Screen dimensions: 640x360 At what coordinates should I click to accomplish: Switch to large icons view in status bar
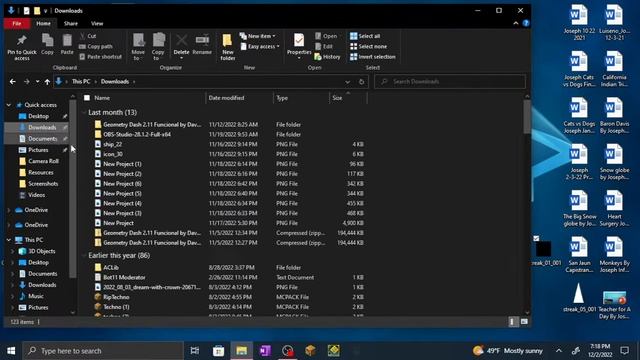524,322
